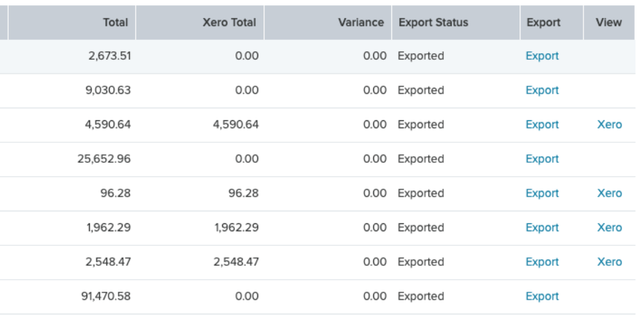Click the Export column header
This screenshot has width=644, height=315.
(x=552, y=23)
